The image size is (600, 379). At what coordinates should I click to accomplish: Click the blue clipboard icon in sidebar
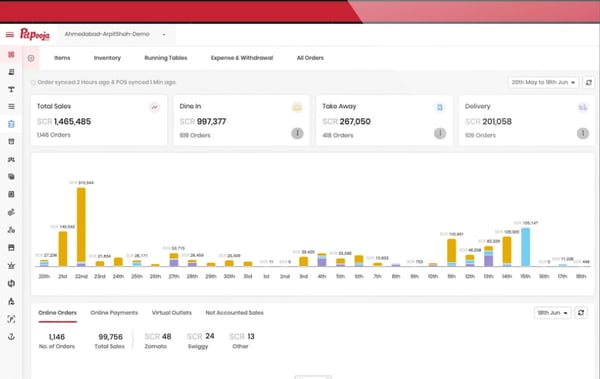pyautogui.click(x=11, y=124)
